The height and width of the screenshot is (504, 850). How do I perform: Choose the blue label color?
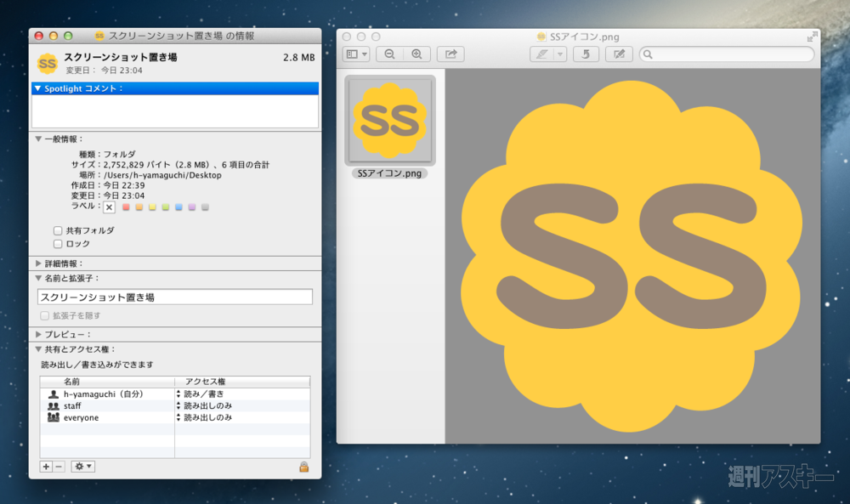pyautogui.click(x=178, y=207)
